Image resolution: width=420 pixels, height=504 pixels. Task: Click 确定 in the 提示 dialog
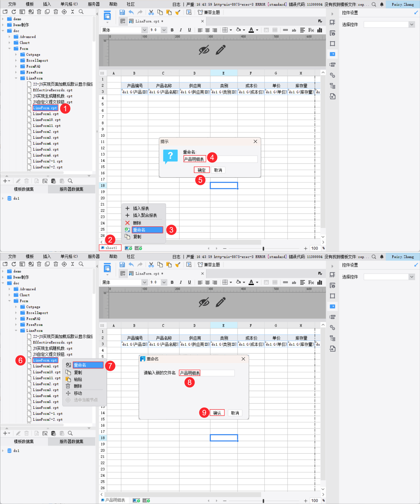(x=202, y=170)
